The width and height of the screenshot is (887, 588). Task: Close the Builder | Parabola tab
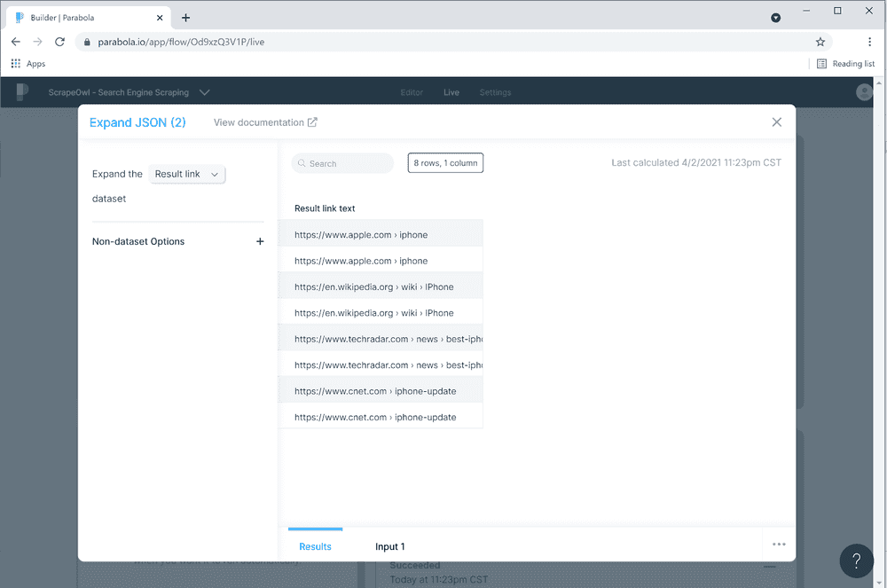(160, 18)
